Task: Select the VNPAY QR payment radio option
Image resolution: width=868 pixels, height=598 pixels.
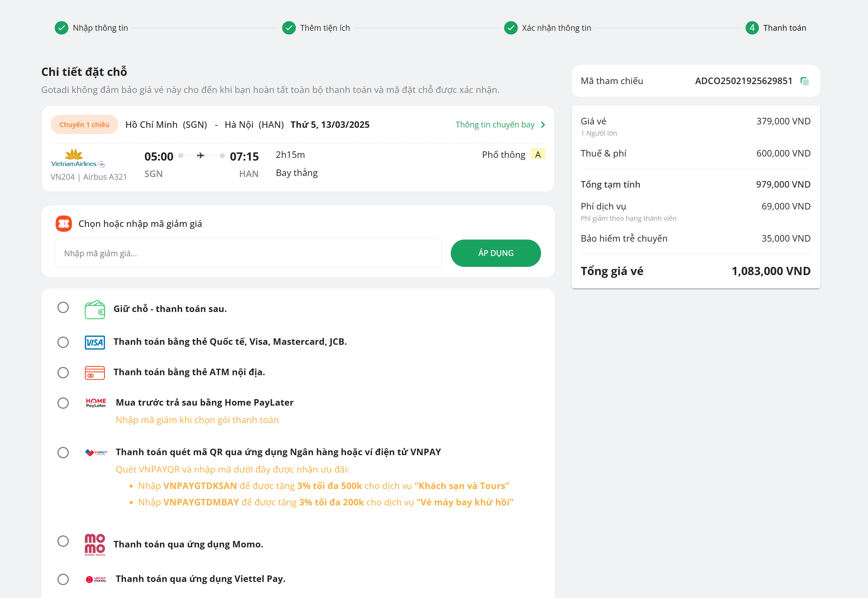Action: tap(63, 453)
